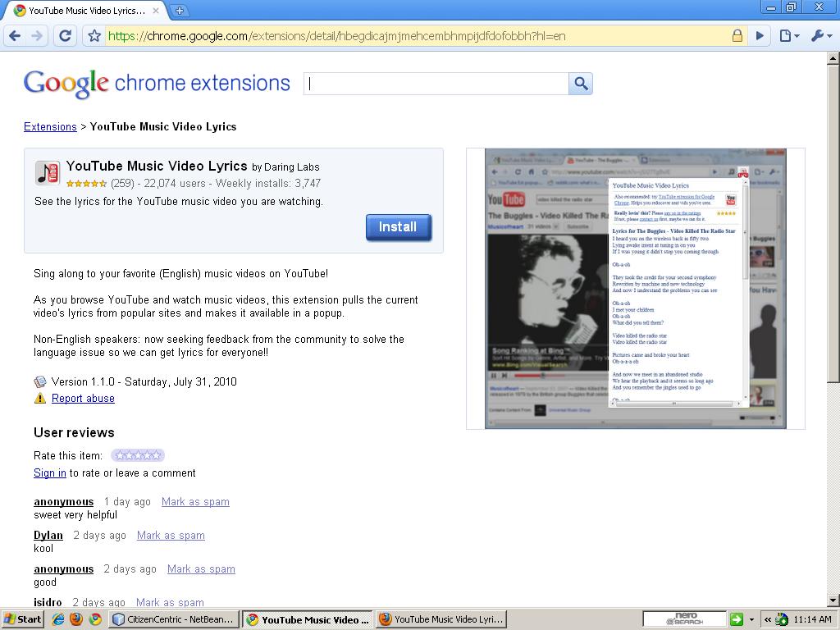Close the YouTube Music Video Lyrics tab
Image resolution: width=840 pixels, height=630 pixels.
point(156,10)
